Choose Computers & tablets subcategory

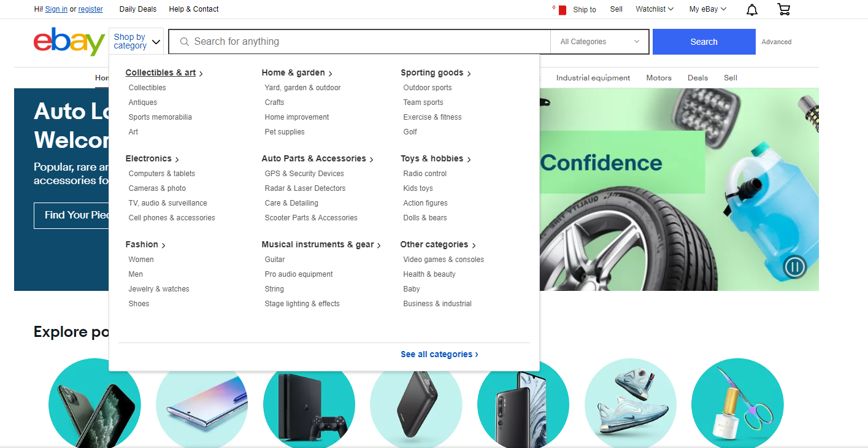[162, 174]
